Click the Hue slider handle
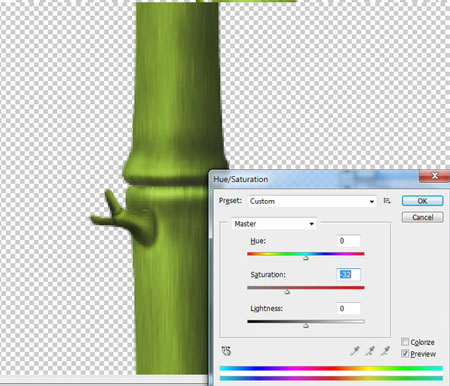The image size is (450, 386). coord(306,258)
